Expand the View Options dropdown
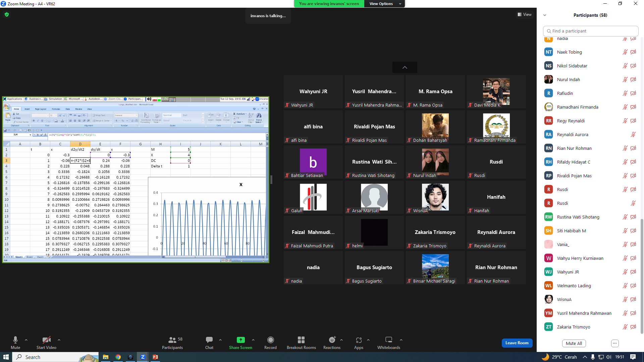This screenshot has height=362, width=644. 385,4
